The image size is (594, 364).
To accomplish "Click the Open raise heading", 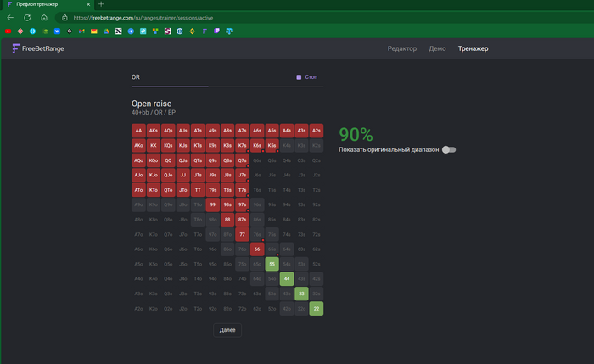I will 152,104.
